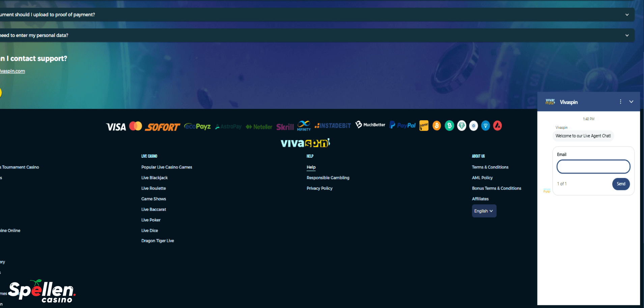The width and height of the screenshot is (644, 308).
Task: Click the PayPal payment logo
Action: (x=402, y=125)
